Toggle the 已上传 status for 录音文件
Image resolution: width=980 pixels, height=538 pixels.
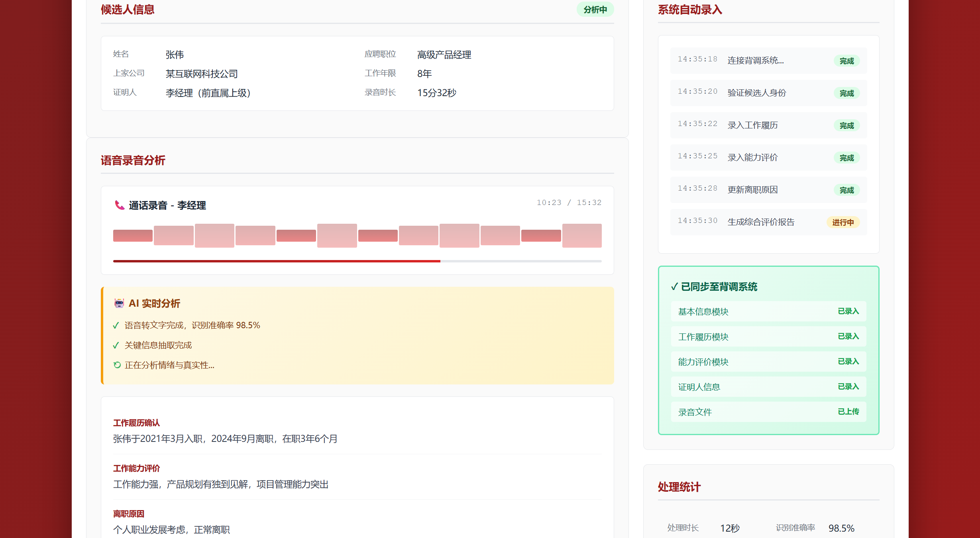pyautogui.click(x=848, y=412)
